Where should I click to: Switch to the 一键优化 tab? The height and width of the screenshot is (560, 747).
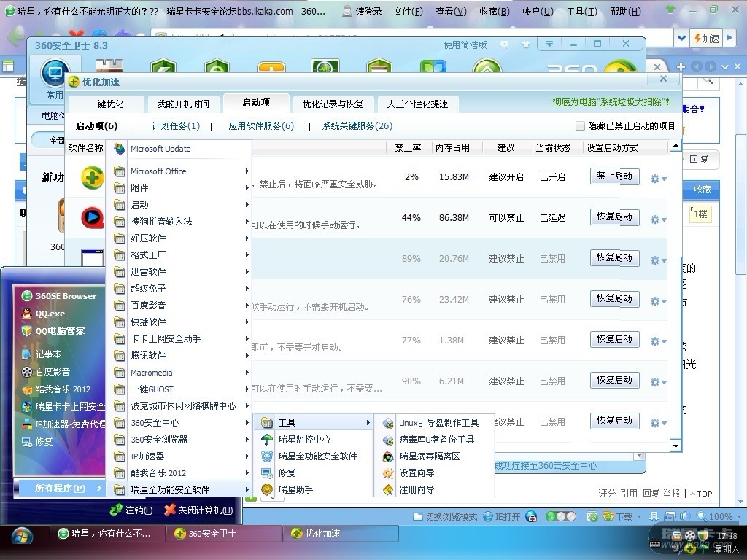coord(106,104)
